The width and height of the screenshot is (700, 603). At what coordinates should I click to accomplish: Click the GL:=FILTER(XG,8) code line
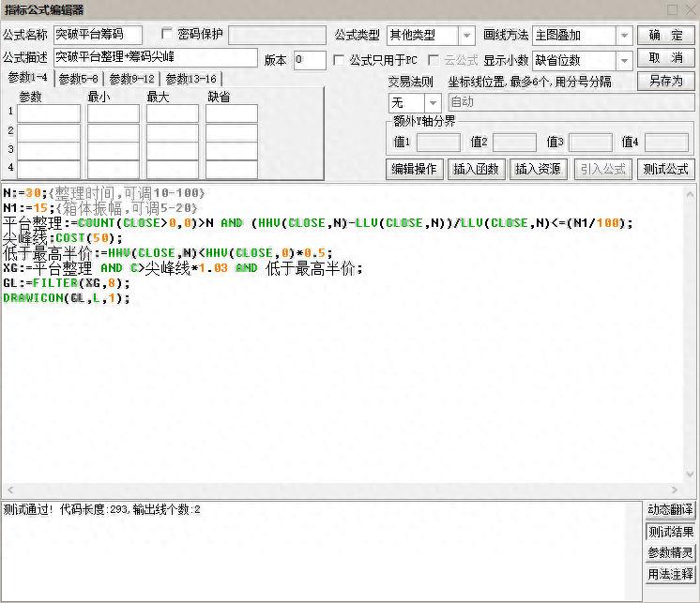coord(66,283)
